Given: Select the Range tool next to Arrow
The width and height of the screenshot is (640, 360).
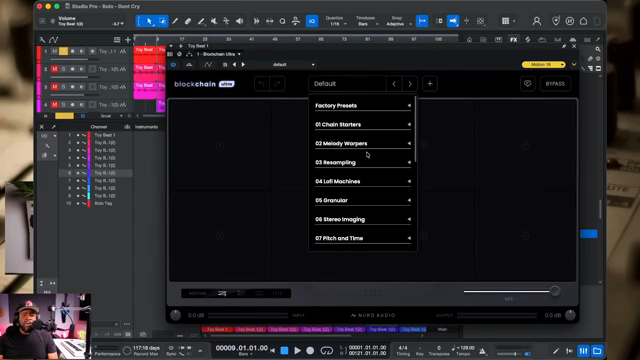Looking at the screenshot, I should (x=162, y=21).
